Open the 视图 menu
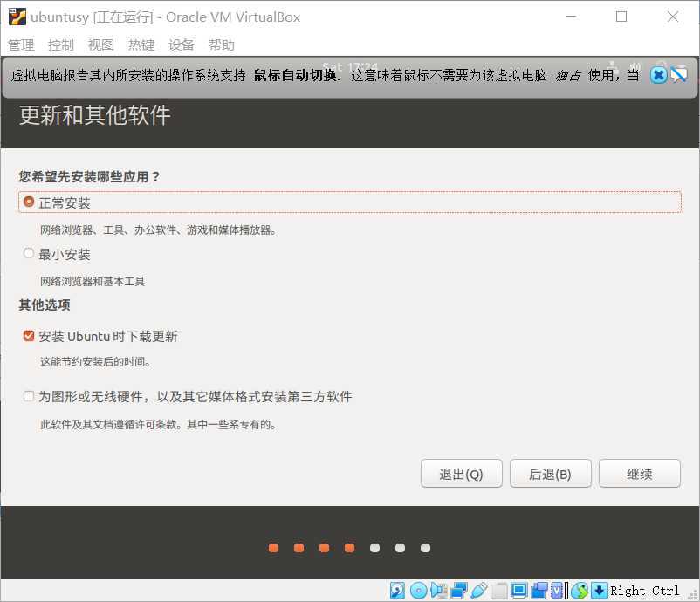Viewport: 700px width, 602px height. (101, 44)
